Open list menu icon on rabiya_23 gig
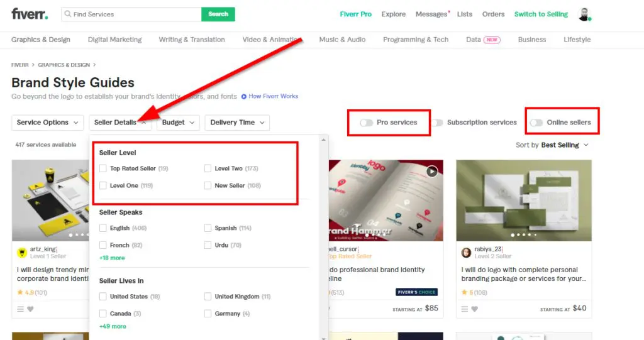This screenshot has height=340, width=644. coord(465,309)
